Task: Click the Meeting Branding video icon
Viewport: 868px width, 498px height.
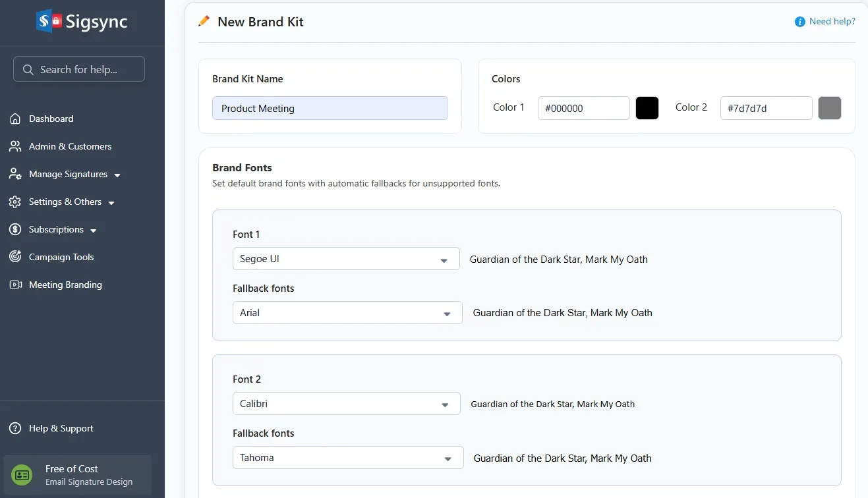Action: [x=15, y=285]
